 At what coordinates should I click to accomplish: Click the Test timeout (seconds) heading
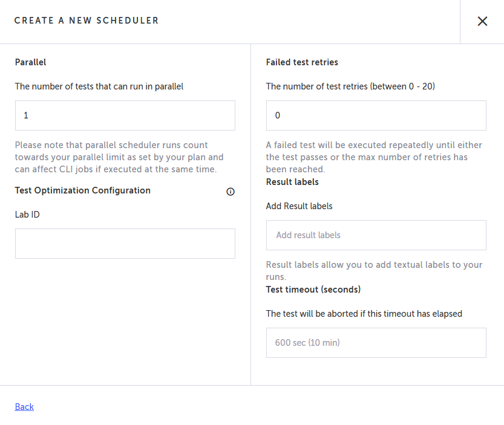313,290
